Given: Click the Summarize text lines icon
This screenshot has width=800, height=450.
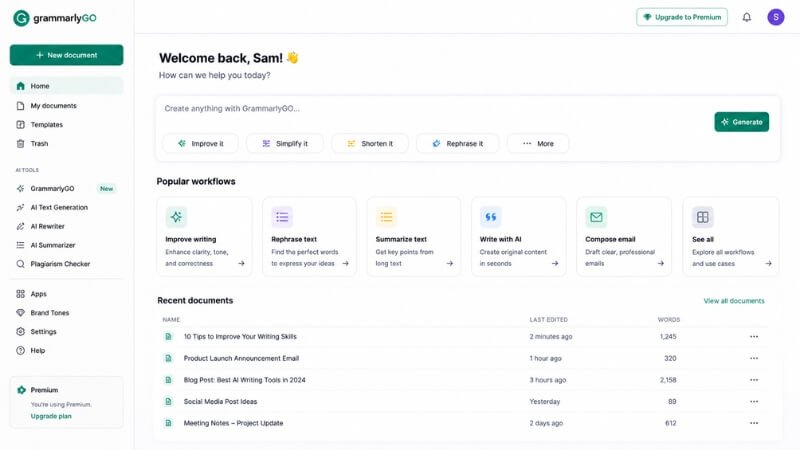Looking at the screenshot, I should [x=386, y=217].
